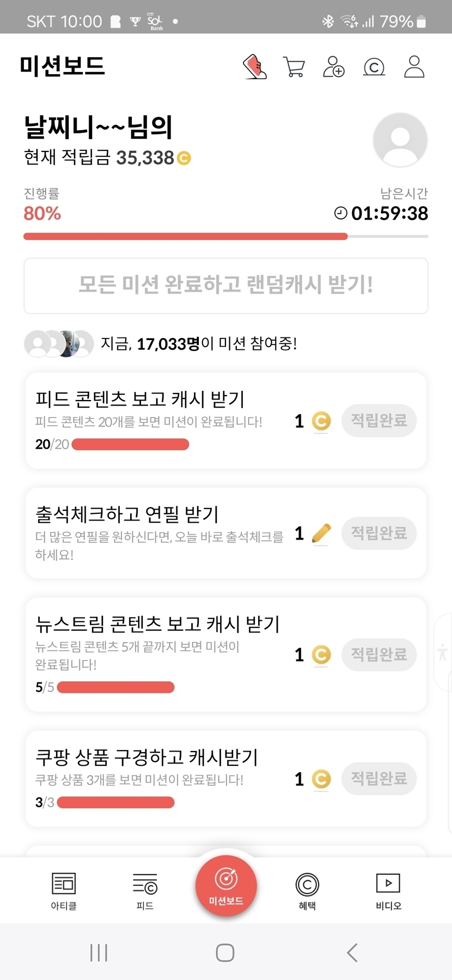Image resolution: width=452 pixels, height=980 pixels.
Task: Open the 미션보드 center tab
Action: coord(226,886)
